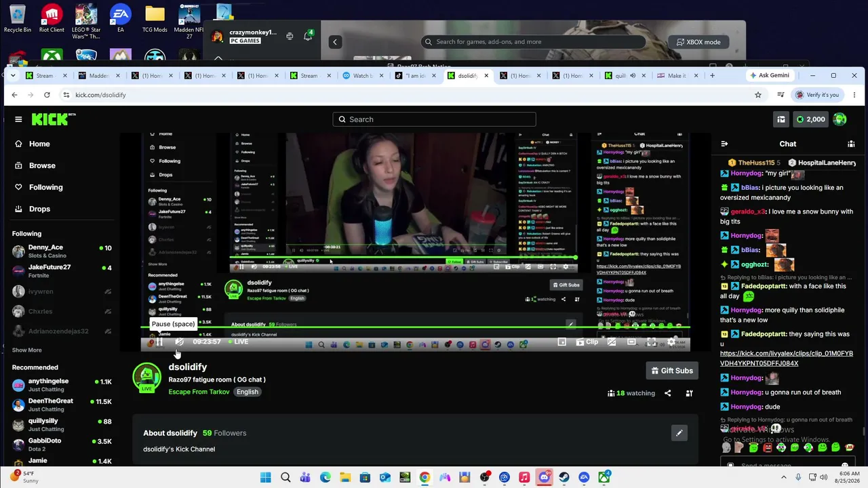Click the Kick address bar URL
The width and height of the screenshot is (868, 488).
click(x=100, y=95)
